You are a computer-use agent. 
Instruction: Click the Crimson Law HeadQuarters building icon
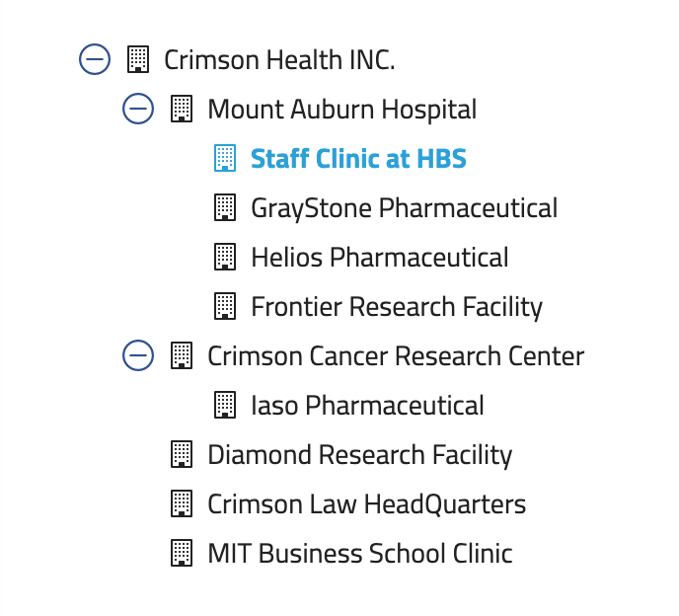click(182, 503)
